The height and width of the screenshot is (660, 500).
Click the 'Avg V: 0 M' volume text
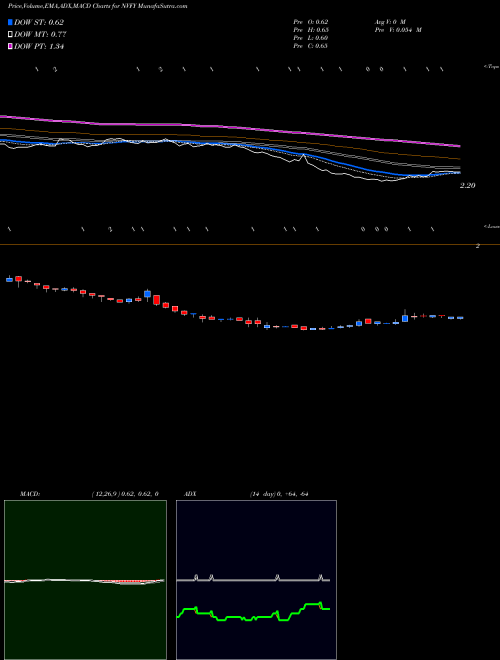click(x=390, y=22)
